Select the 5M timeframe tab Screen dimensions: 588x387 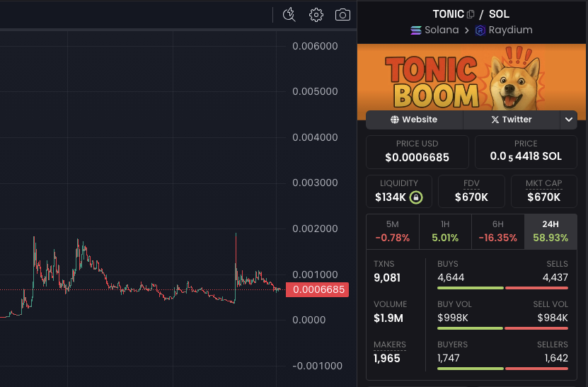393,231
